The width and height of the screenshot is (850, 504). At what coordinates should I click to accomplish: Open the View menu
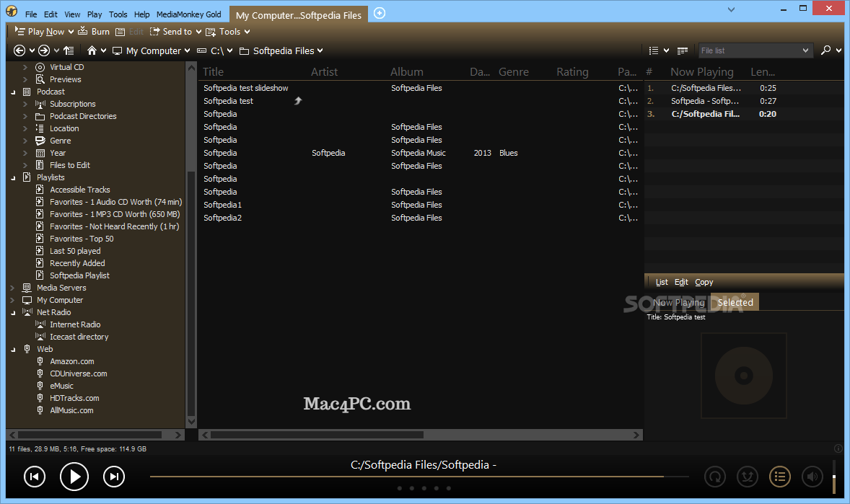coord(72,14)
